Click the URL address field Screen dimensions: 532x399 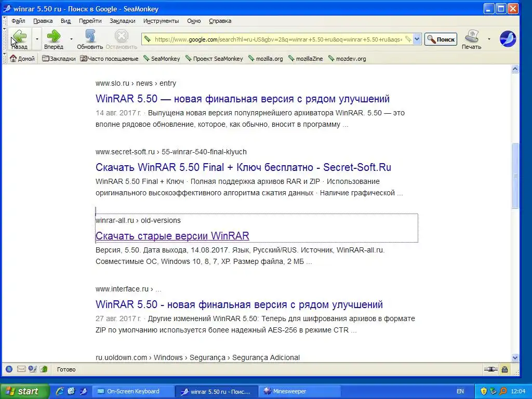point(278,39)
